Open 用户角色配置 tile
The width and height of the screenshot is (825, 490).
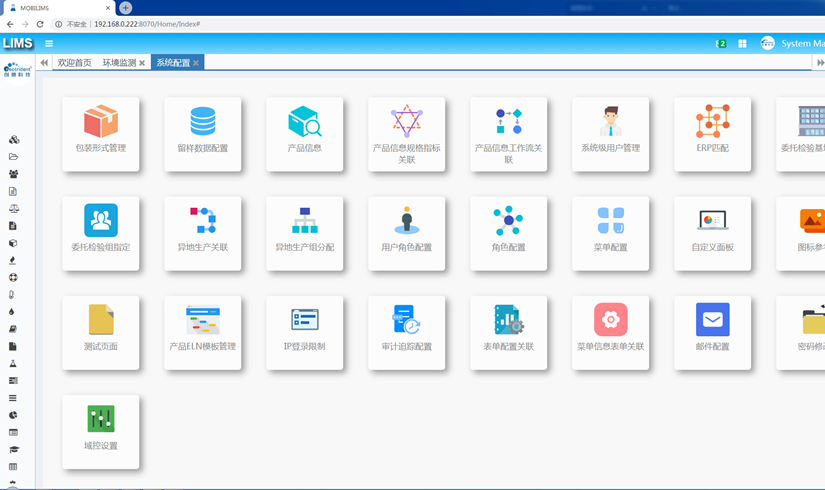click(x=407, y=234)
